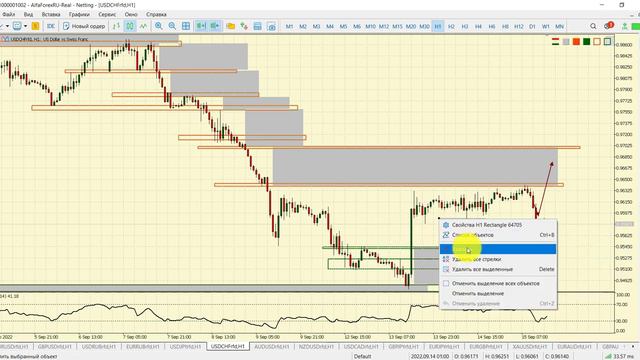The height and width of the screenshot is (360, 640).
Task: Click the highlighted blue context menu entry
Action: click(x=498, y=249)
